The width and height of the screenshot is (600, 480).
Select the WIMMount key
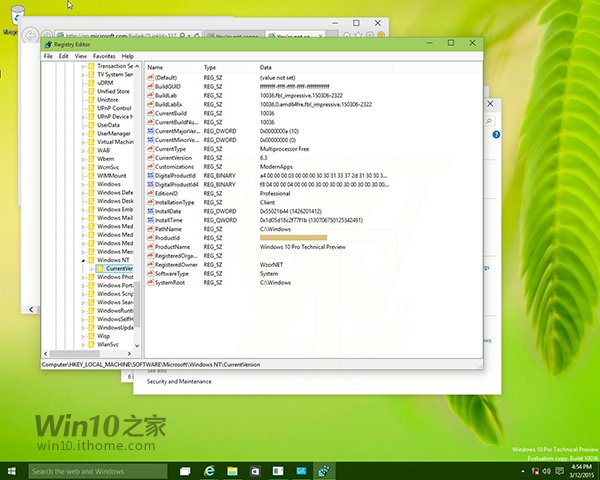point(111,176)
